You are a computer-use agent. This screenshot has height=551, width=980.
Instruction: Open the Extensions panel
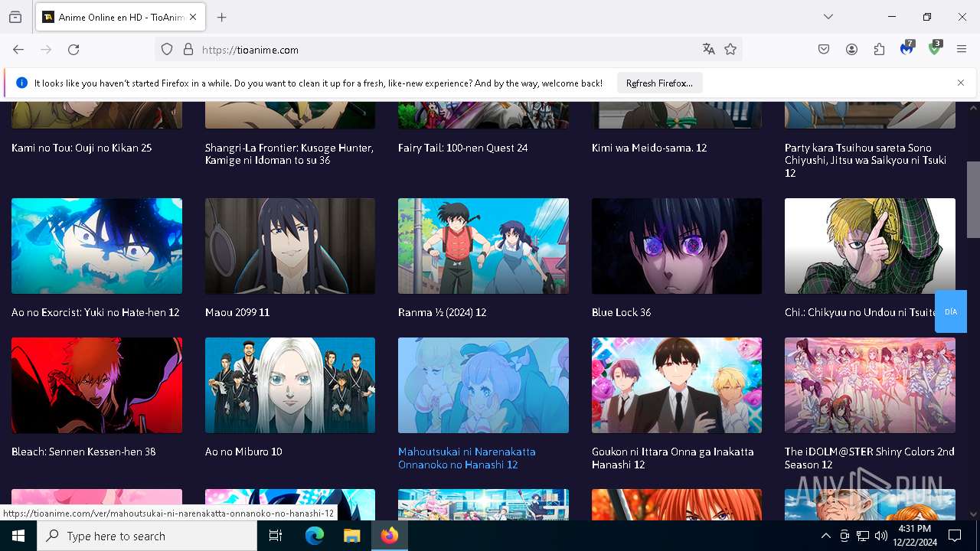point(879,50)
